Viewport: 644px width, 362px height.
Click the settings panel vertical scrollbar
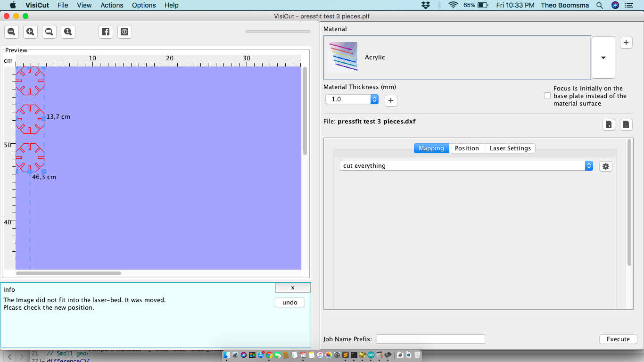[629, 203]
